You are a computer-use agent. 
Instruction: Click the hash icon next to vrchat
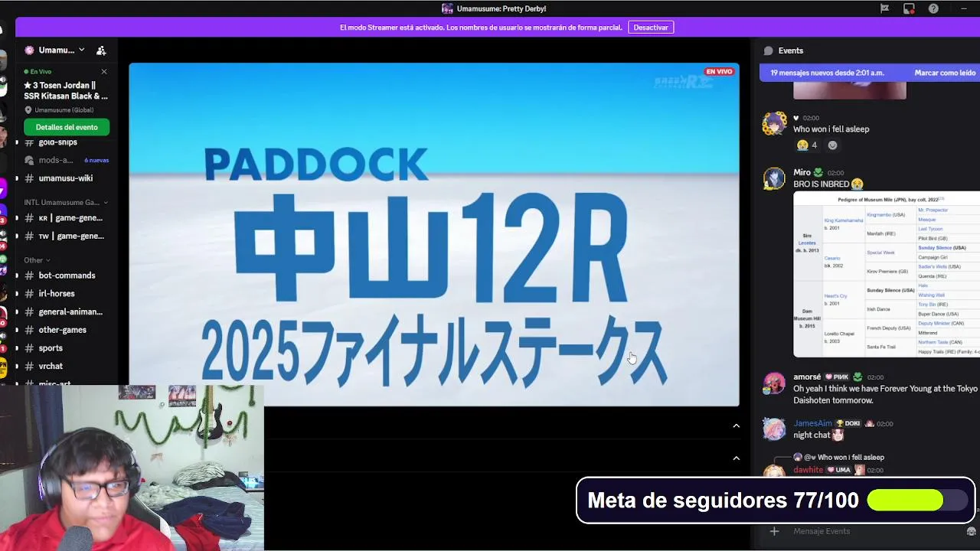(x=28, y=367)
